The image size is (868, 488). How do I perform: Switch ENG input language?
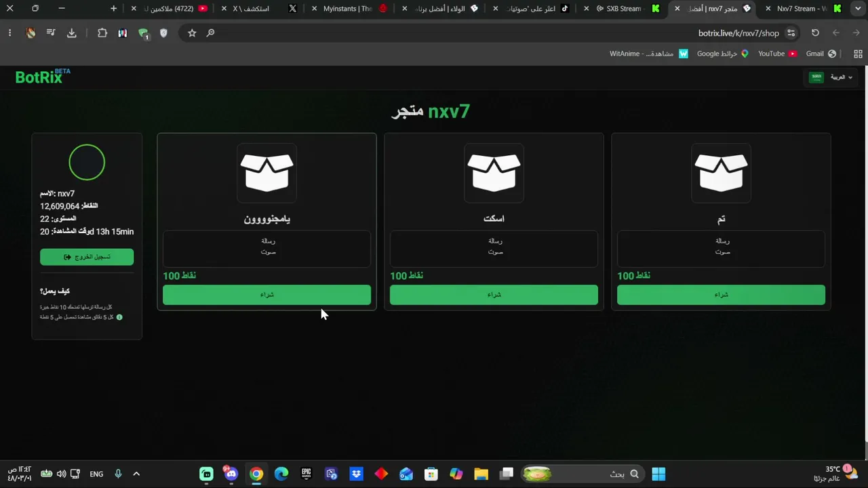pos(96,474)
